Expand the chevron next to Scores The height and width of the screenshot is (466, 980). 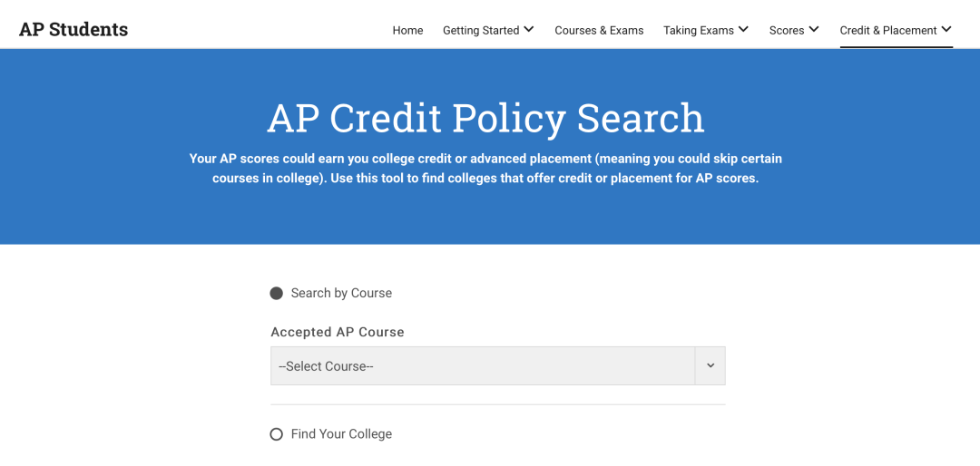coord(814,29)
